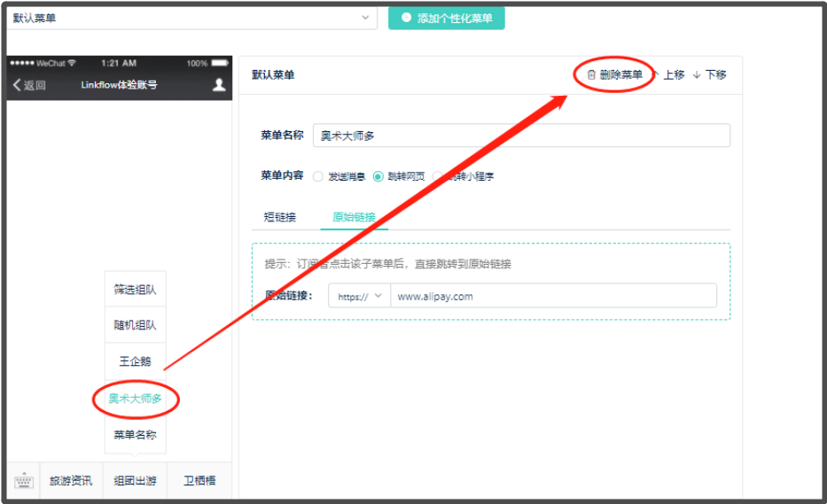Select the 旅游资讯 bottom menu
Screen dimensions: 827x504
(x=71, y=481)
